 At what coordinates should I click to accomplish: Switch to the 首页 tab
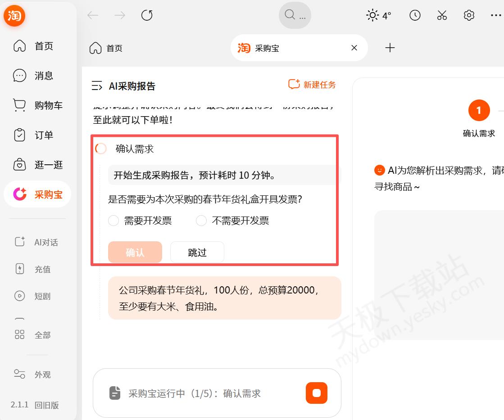(106, 48)
